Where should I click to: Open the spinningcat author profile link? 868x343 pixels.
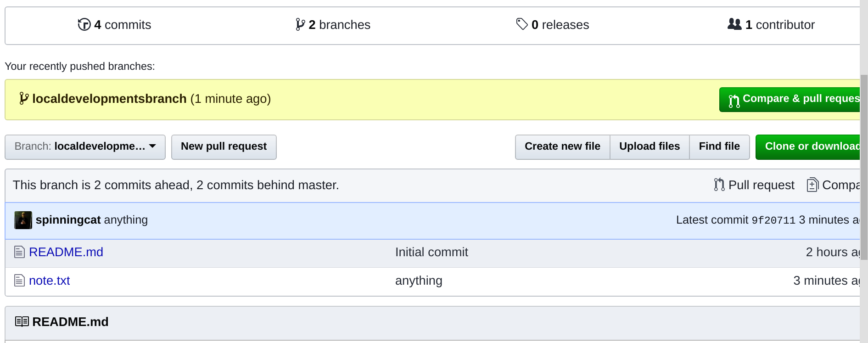point(68,220)
